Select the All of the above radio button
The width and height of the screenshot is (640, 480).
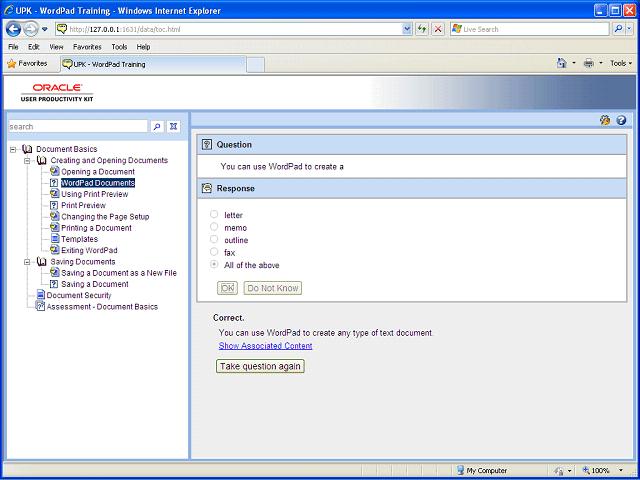[x=214, y=264]
